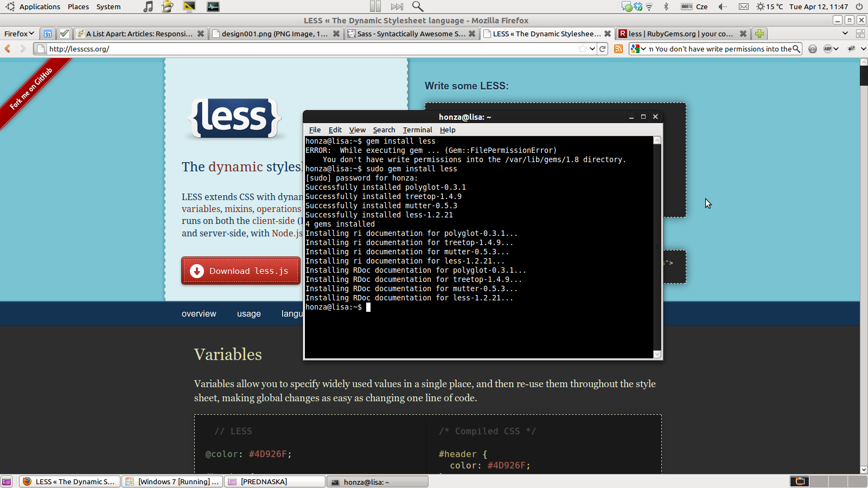This screenshot has height=488, width=868.
Task: Click the RSS feed subscribe icon
Action: [618, 49]
